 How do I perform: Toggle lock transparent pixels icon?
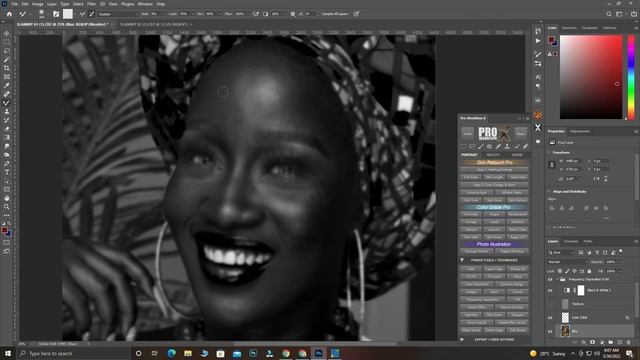coord(560,271)
